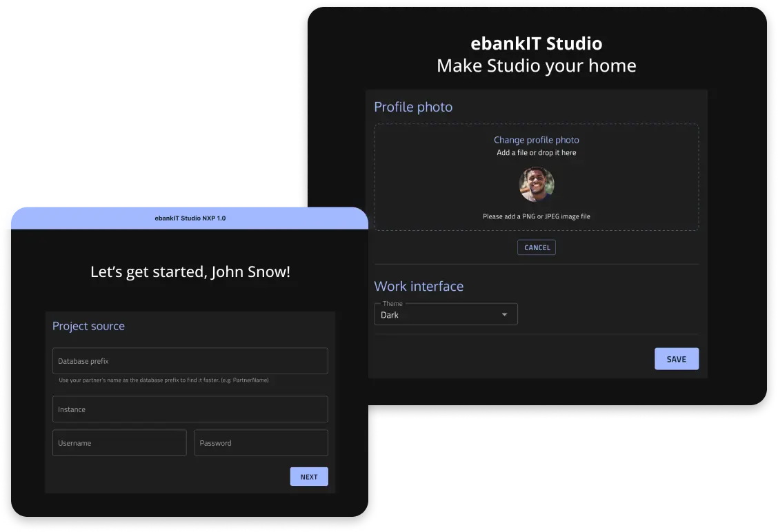This screenshot has width=778, height=532.
Task: Click the 'ebankIT Studio NXP 1.0' title bar text
Action: (190, 218)
